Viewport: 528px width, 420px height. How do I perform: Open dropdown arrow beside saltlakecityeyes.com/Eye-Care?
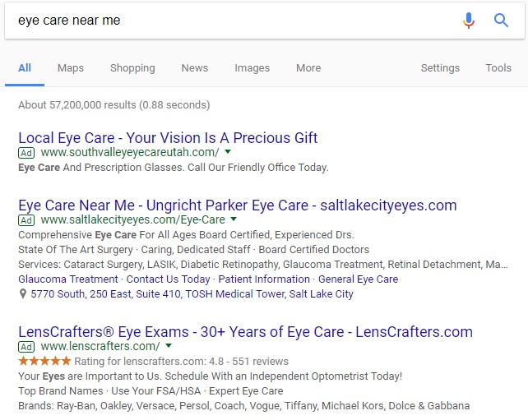234,219
